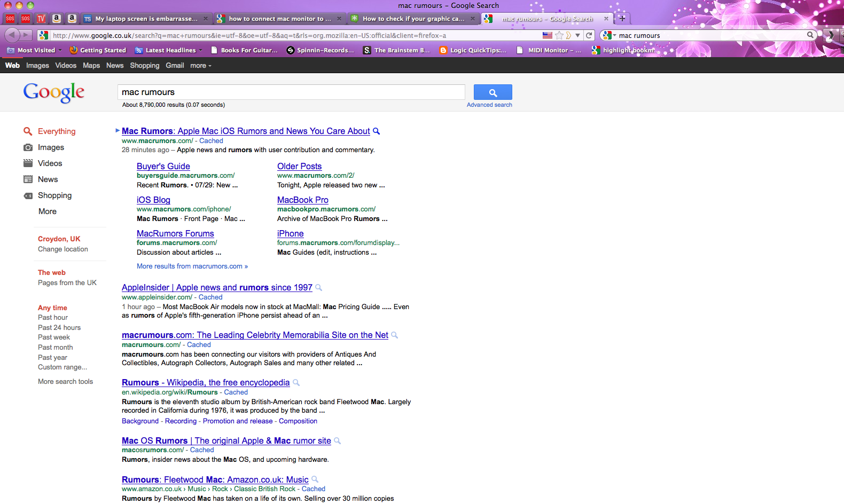Open the 'MIDI Monitor' bookmark
The width and height of the screenshot is (844, 504).
[x=549, y=50]
